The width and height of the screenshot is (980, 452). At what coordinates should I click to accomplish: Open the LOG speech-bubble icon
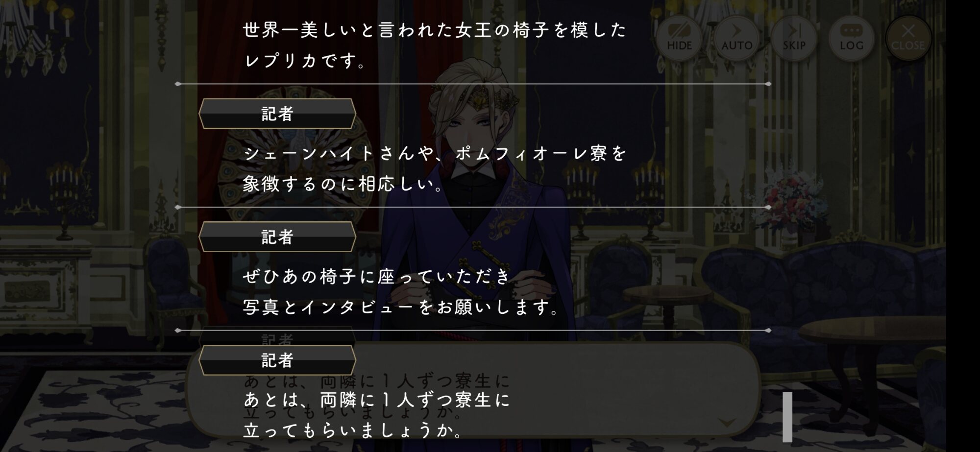click(851, 38)
